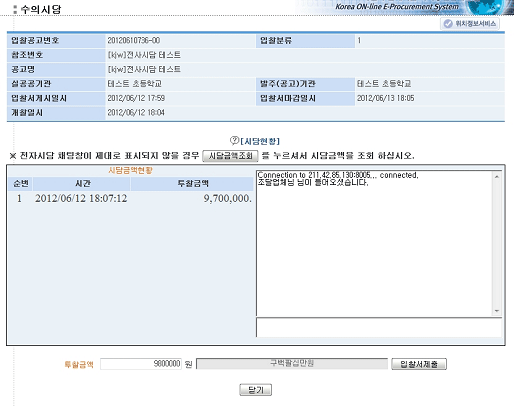Click the chat scrollbar down arrow

pyautogui.click(x=497, y=311)
